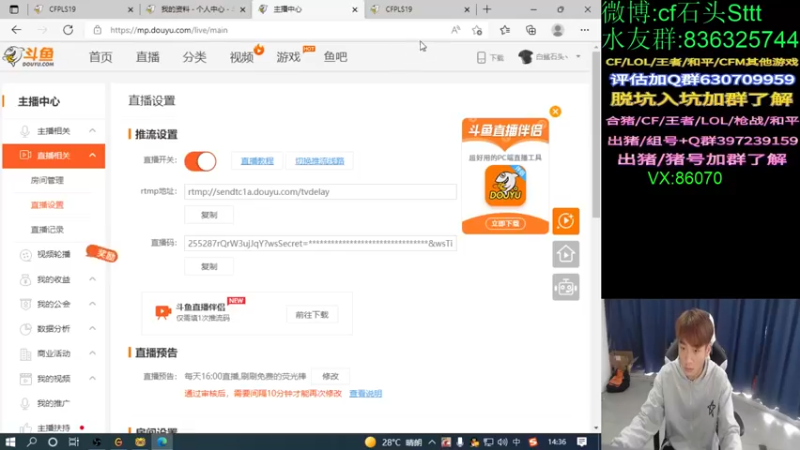
Task: Open 我的推广 in the sidebar
Action: click(x=54, y=403)
